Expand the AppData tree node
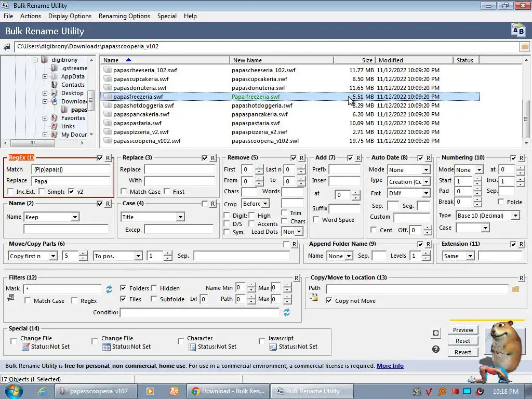This screenshot has width=532, height=399. (x=45, y=77)
